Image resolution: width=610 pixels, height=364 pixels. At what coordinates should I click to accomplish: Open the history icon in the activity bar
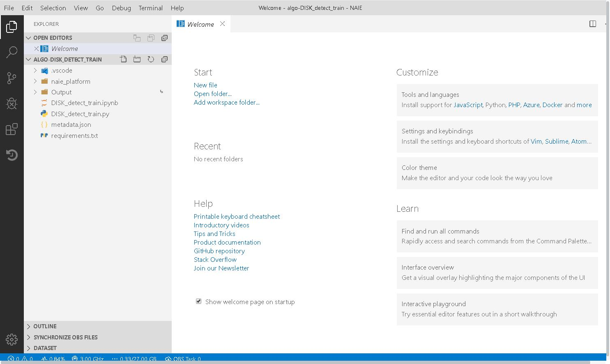12,155
